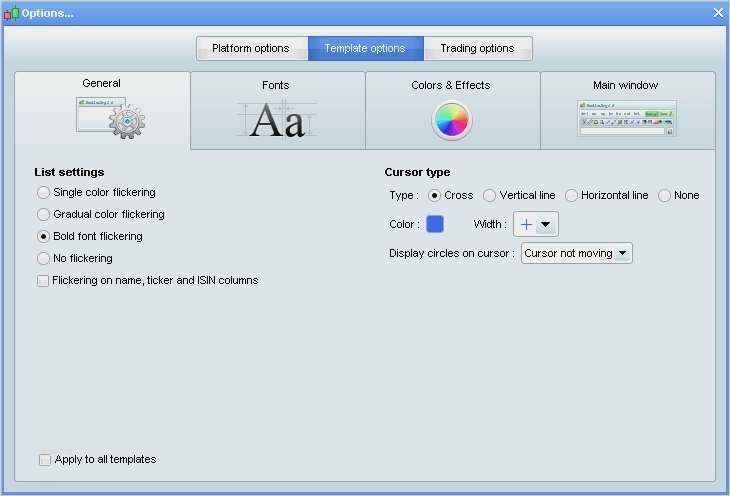730x496 pixels.
Task: Click the 'Type :' label
Action: click(x=404, y=196)
